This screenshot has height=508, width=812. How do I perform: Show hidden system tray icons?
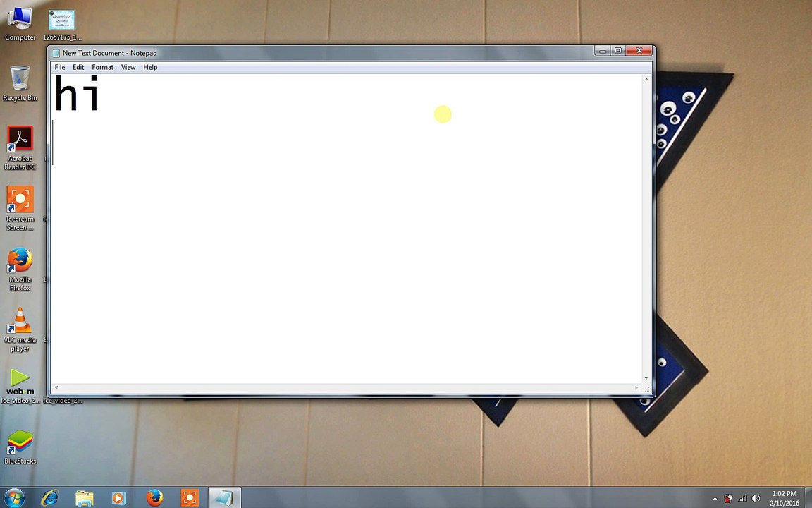[x=715, y=499]
